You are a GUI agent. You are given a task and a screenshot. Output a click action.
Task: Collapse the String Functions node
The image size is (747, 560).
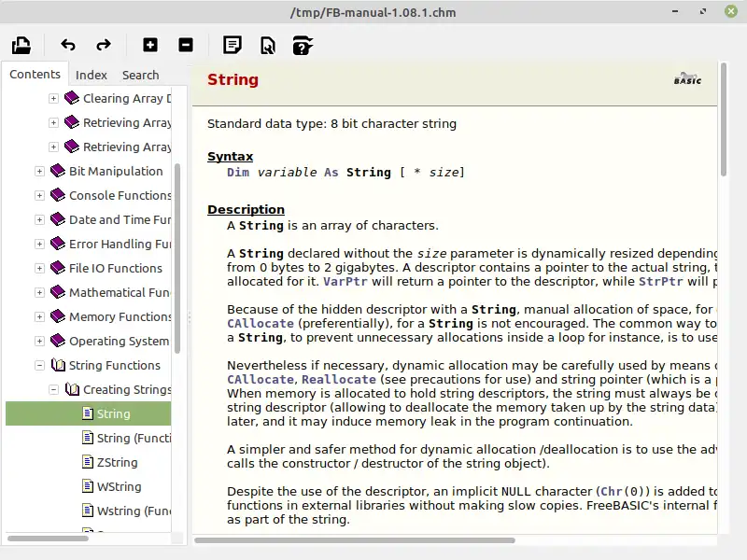(x=39, y=366)
